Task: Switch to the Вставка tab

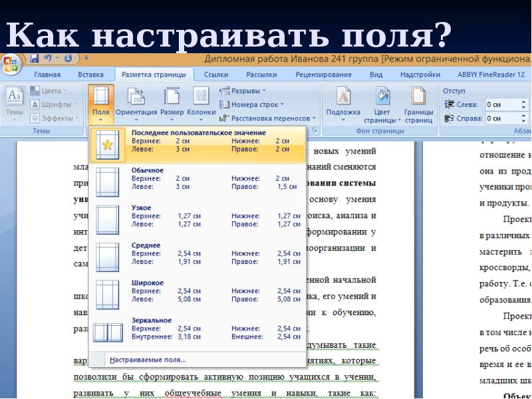Action: point(90,74)
